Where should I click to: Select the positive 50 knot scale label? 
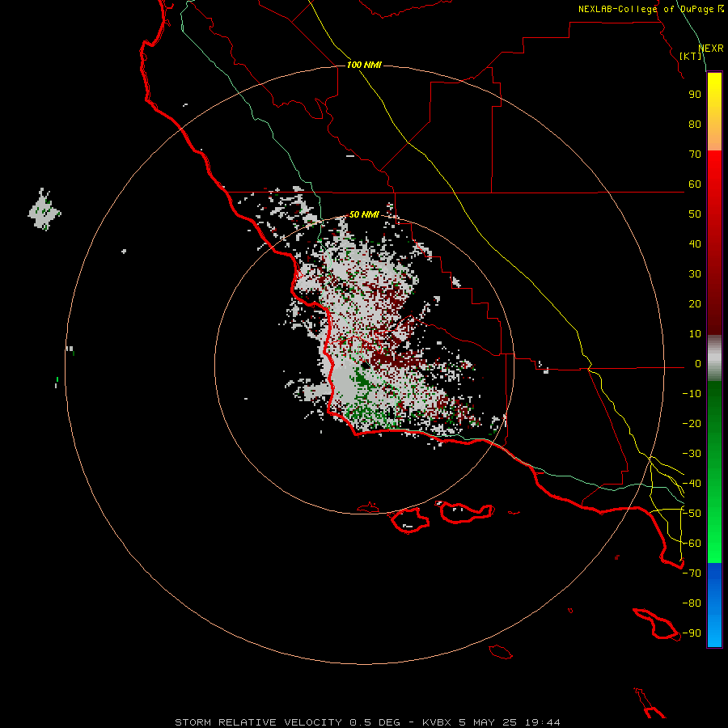click(x=695, y=214)
